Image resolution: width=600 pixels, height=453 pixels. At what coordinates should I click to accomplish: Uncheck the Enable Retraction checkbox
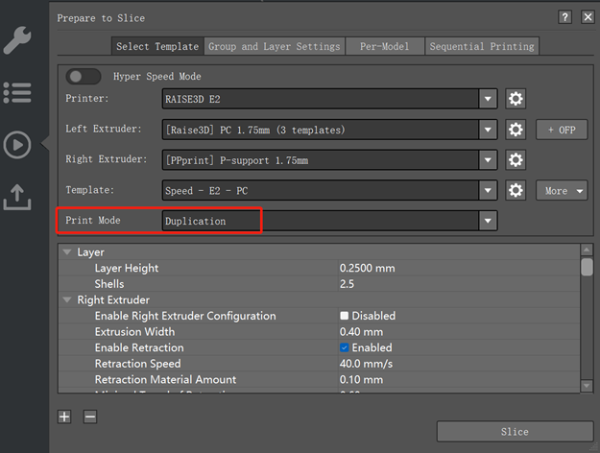click(344, 348)
